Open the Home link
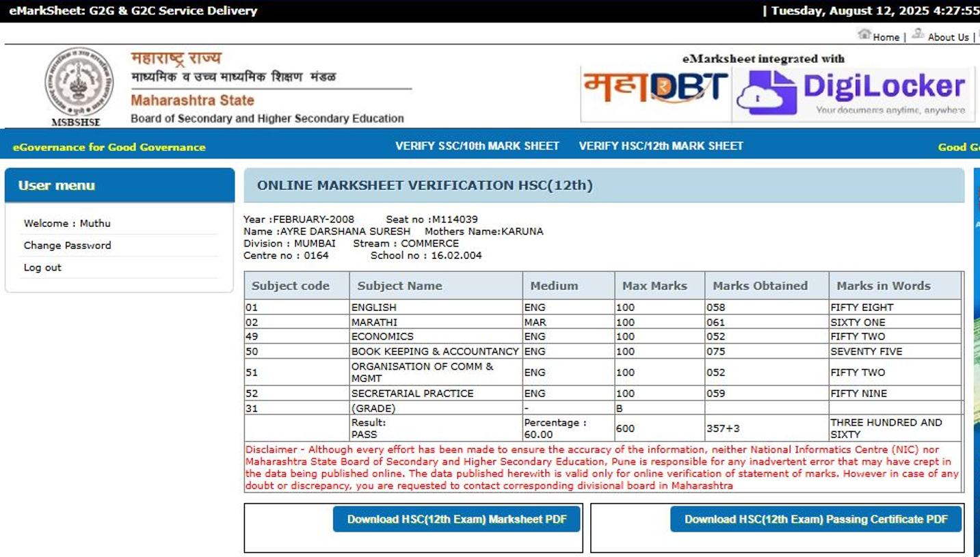980x557 pixels. [886, 38]
